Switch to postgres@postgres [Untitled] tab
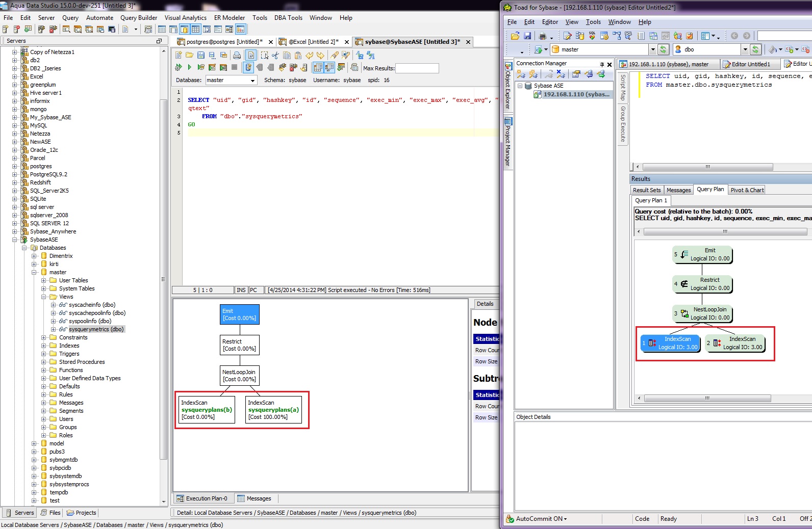812x529 pixels. 224,42
